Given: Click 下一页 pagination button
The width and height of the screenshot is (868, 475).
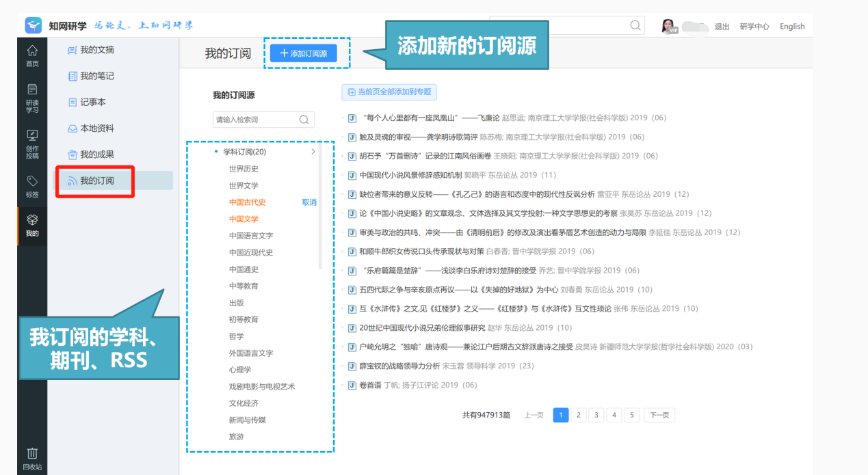Looking at the screenshot, I should 659,415.
